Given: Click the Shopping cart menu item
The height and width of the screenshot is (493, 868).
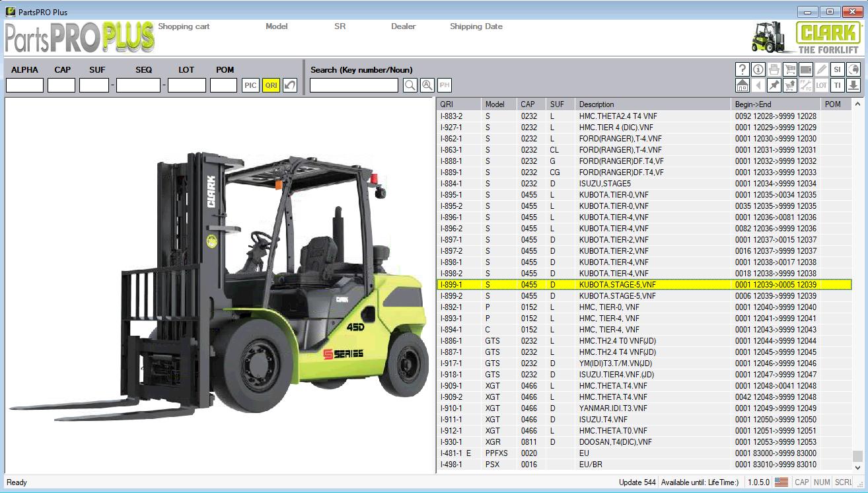Looking at the screenshot, I should point(183,26).
